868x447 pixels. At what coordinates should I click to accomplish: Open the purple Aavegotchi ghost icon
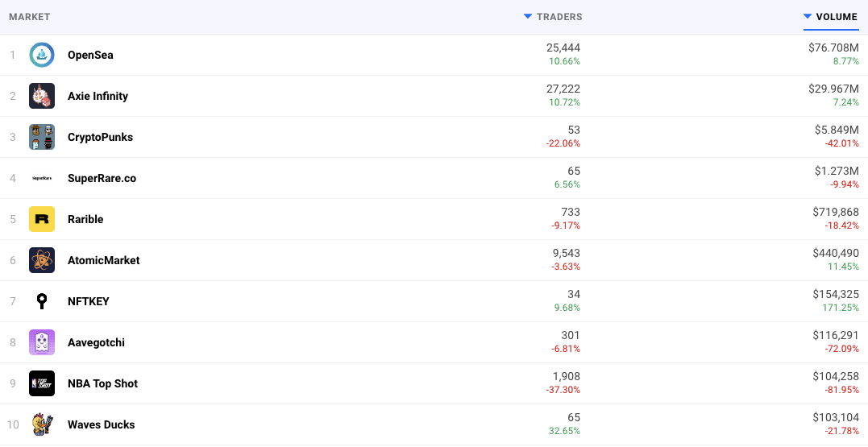[x=42, y=342]
